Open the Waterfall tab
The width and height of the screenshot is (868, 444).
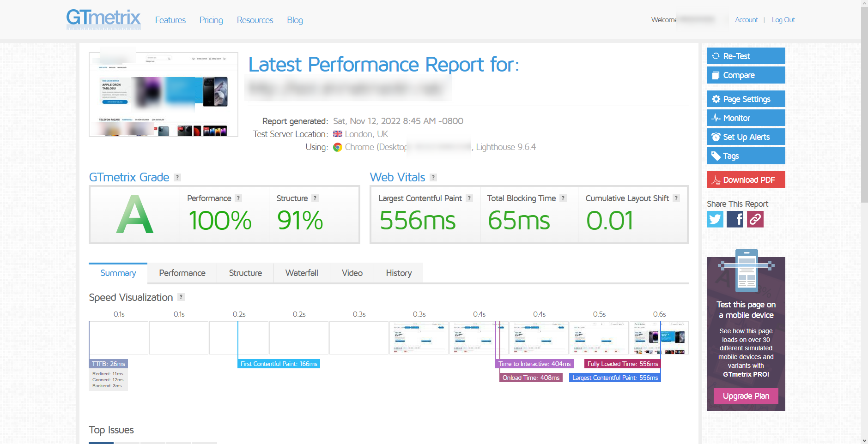click(302, 273)
